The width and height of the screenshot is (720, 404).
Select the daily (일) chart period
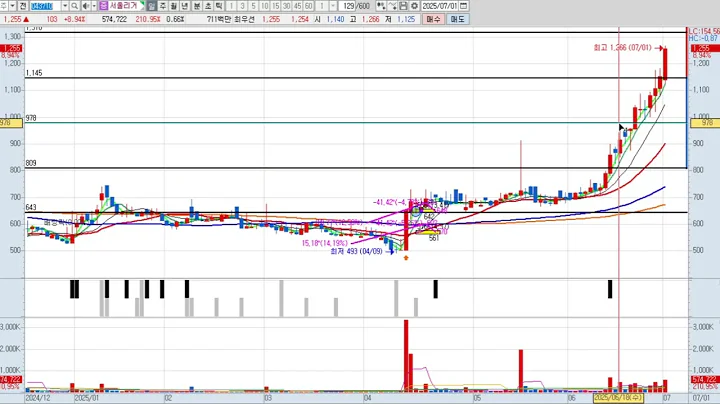pos(152,6)
